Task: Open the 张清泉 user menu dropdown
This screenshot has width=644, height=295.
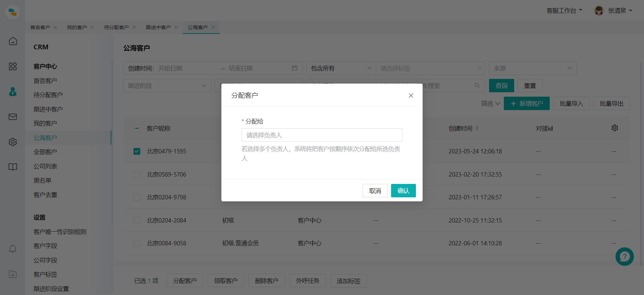Action: click(x=620, y=11)
